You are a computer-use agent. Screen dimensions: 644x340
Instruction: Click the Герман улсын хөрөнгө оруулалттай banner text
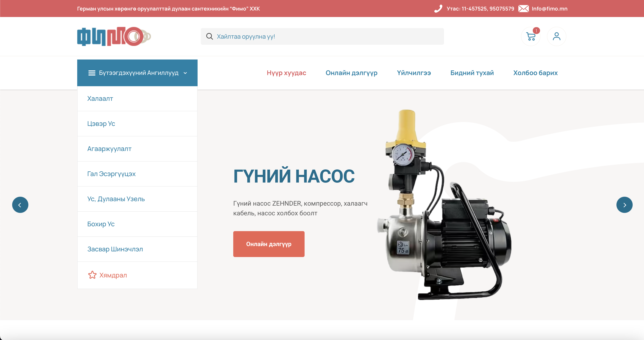click(x=169, y=9)
